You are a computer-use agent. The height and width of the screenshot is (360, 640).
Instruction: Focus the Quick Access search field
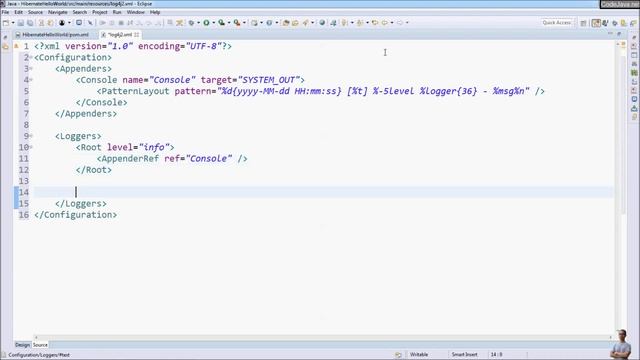pos(557,23)
